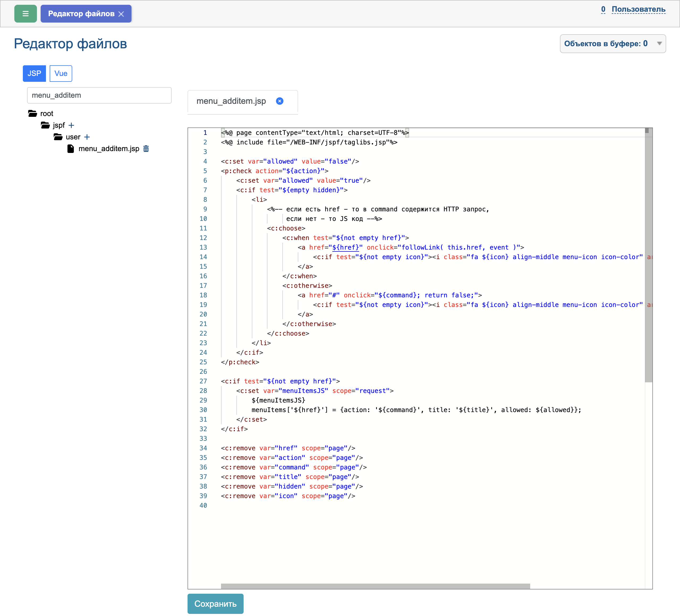Click line number 27 in gutter
The image size is (680, 616).
(203, 381)
